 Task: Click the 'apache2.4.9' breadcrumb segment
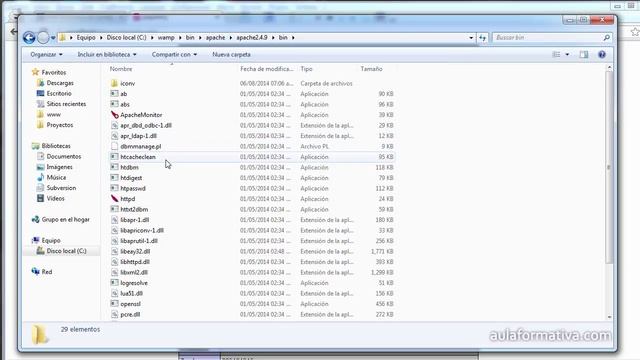point(252,38)
